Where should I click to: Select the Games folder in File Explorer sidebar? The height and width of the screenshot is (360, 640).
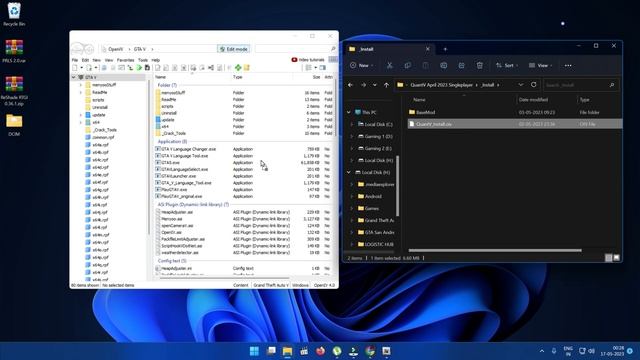tap(369, 208)
